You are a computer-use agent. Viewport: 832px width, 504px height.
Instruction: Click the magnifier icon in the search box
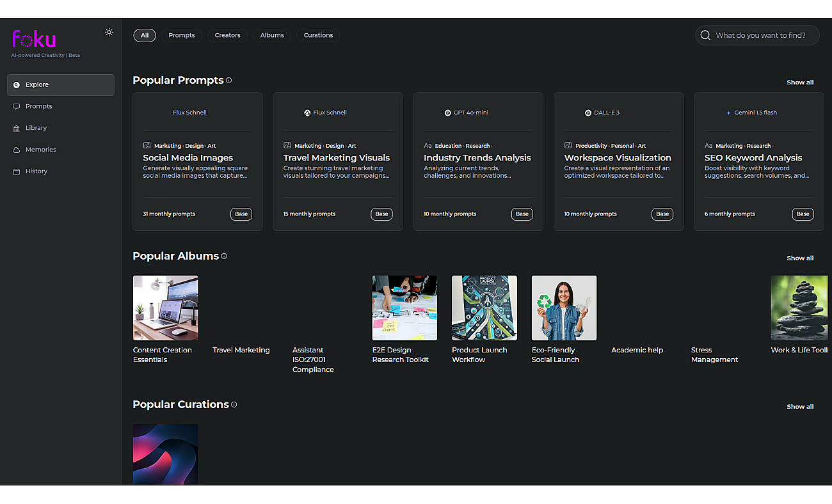click(x=705, y=35)
